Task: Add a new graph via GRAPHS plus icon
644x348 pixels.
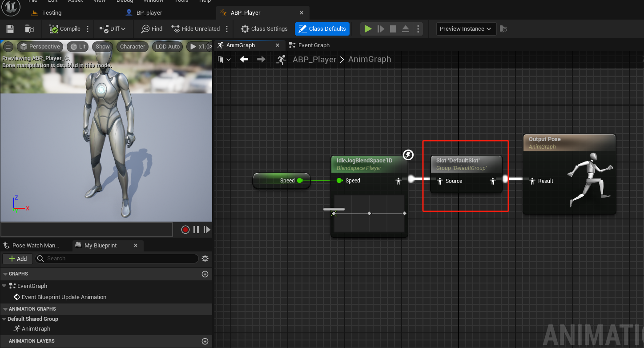Action: 205,274
